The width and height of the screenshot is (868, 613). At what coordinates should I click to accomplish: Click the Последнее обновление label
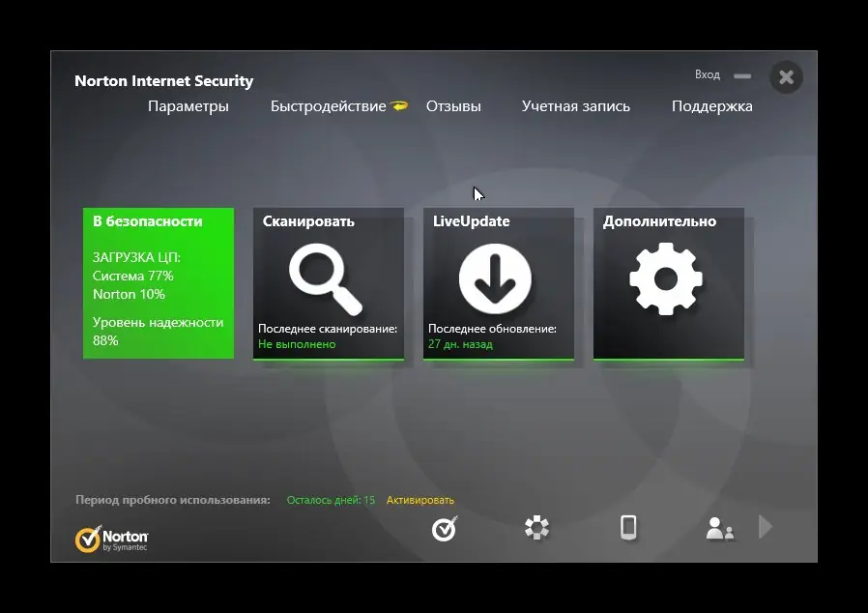pyautogui.click(x=492, y=329)
